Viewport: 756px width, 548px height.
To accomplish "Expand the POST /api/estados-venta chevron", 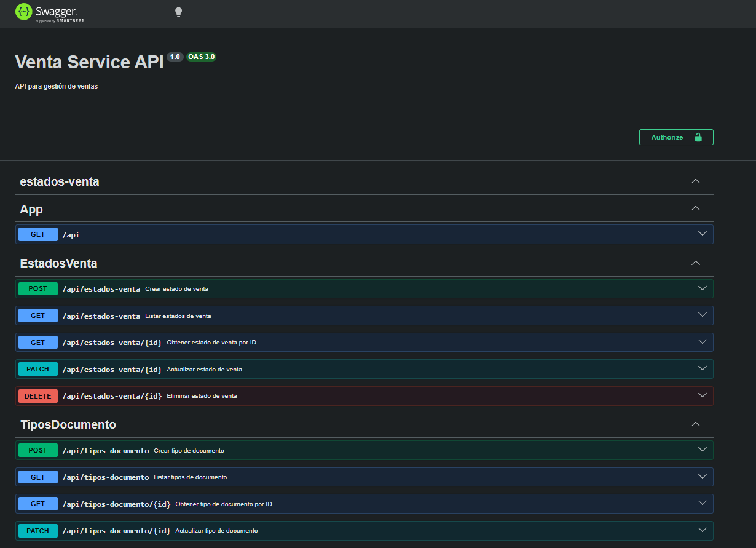I will pyautogui.click(x=703, y=288).
